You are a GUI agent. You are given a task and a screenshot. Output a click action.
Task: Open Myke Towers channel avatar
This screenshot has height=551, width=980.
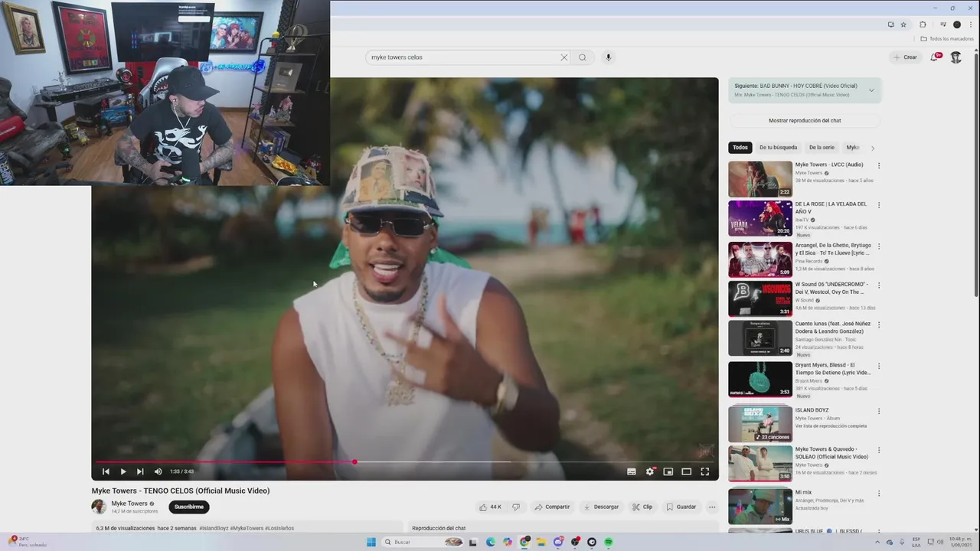[99, 507]
